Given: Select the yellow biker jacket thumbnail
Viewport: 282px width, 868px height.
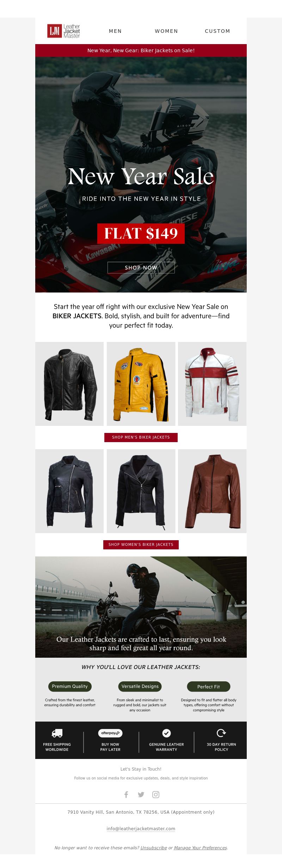Looking at the screenshot, I should click(141, 384).
